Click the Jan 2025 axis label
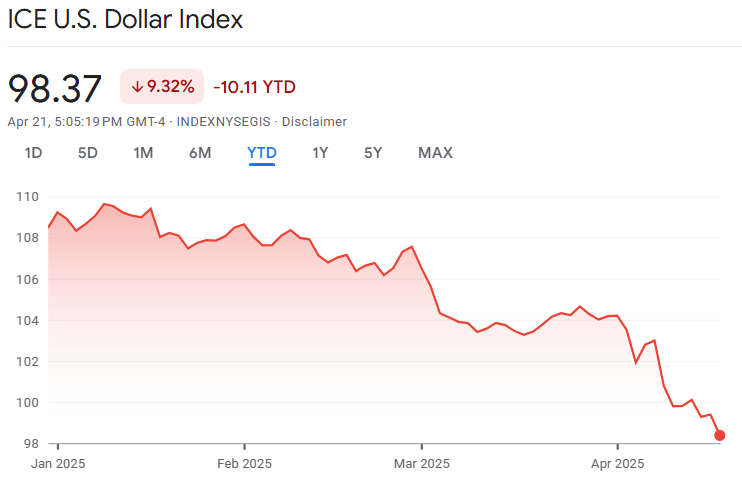This screenshot has width=742, height=481. pyautogui.click(x=59, y=463)
